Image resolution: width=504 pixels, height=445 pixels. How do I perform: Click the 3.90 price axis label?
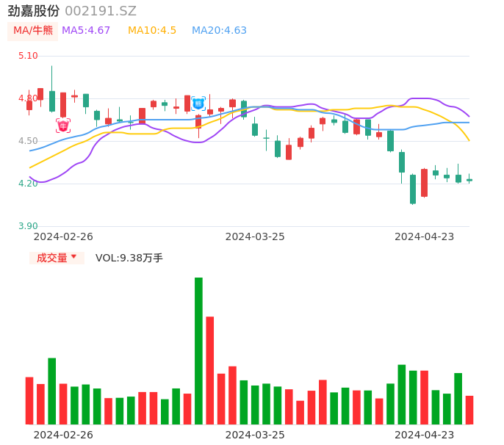click(28, 226)
